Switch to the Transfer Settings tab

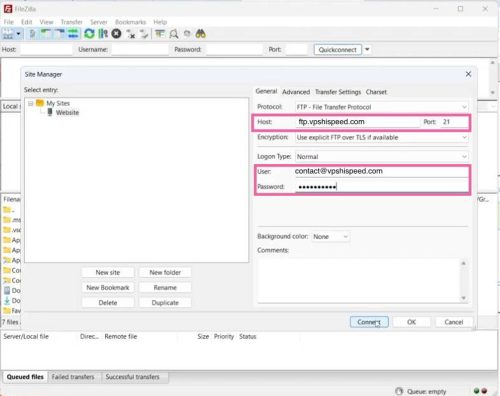pos(338,92)
